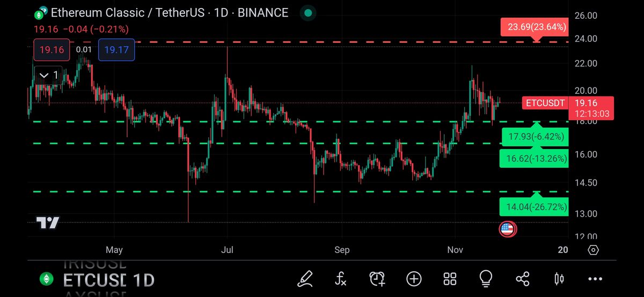This screenshot has height=297, width=644.
Task: Open the ETCUSD symbol switcher
Action: [94, 280]
